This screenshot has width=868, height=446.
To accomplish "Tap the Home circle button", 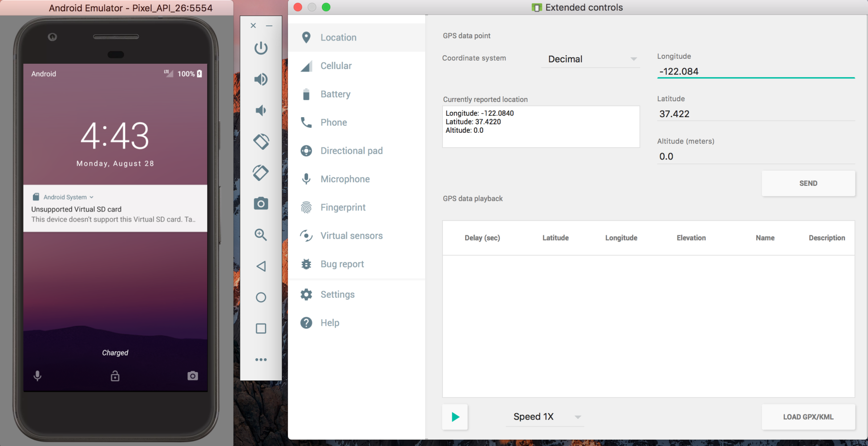I will [261, 297].
